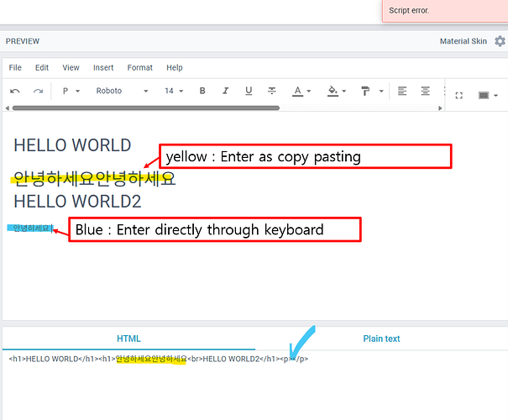Toggle bold formatting
This screenshot has height=420, width=508.
tap(202, 91)
